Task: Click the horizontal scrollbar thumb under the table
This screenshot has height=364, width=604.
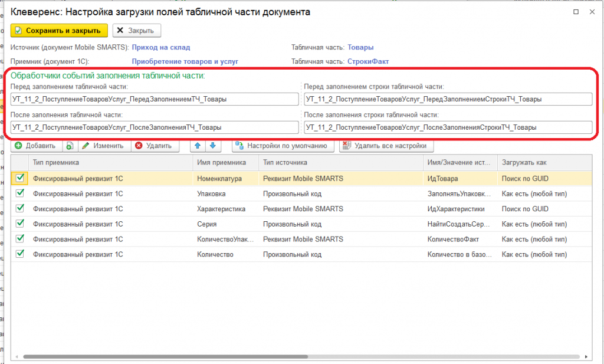Action: coord(165,357)
